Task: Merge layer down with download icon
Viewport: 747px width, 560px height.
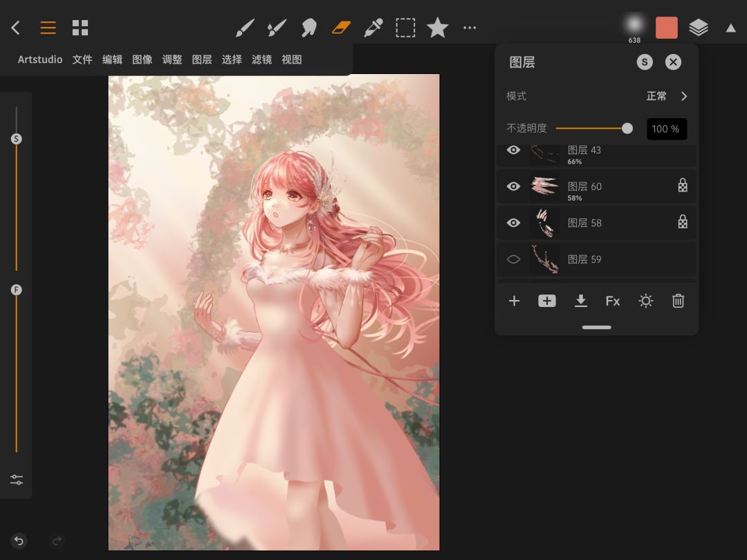Action: tap(581, 301)
